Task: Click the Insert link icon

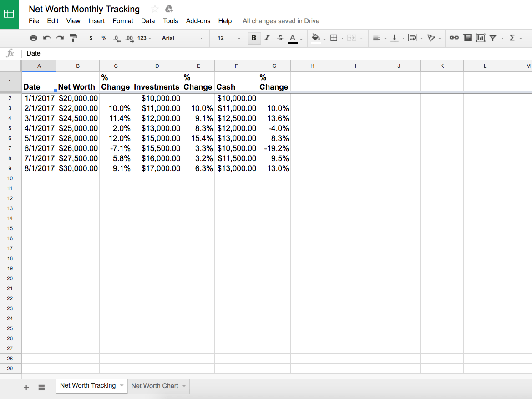Action: 454,38
